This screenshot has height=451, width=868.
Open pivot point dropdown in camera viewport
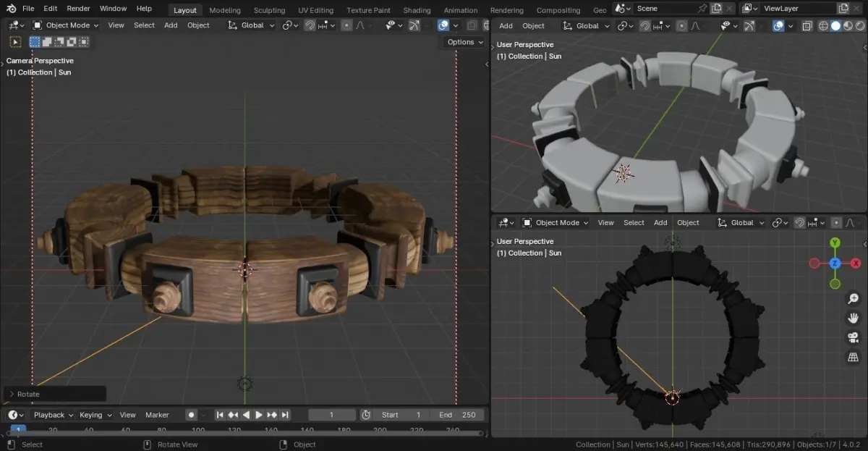[291, 25]
